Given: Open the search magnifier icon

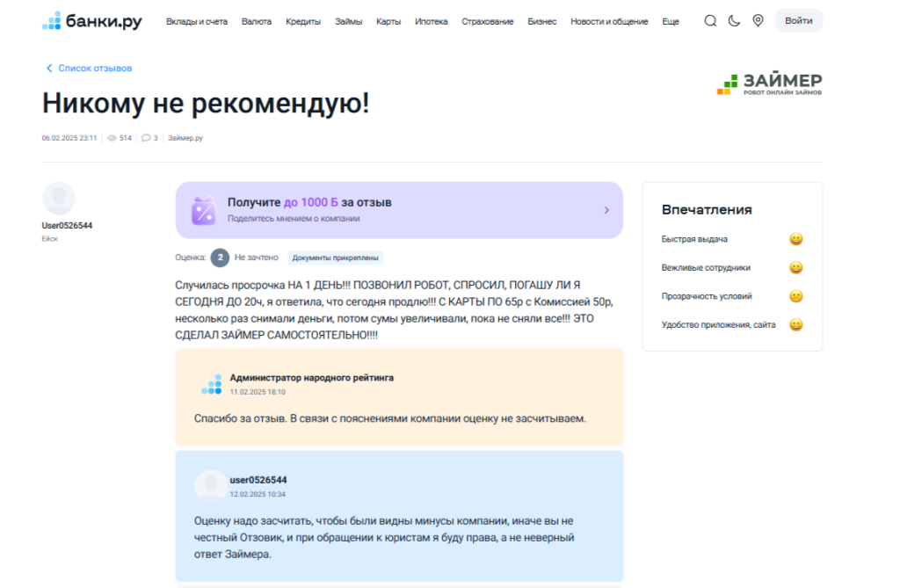Looking at the screenshot, I should [x=710, y=21].
